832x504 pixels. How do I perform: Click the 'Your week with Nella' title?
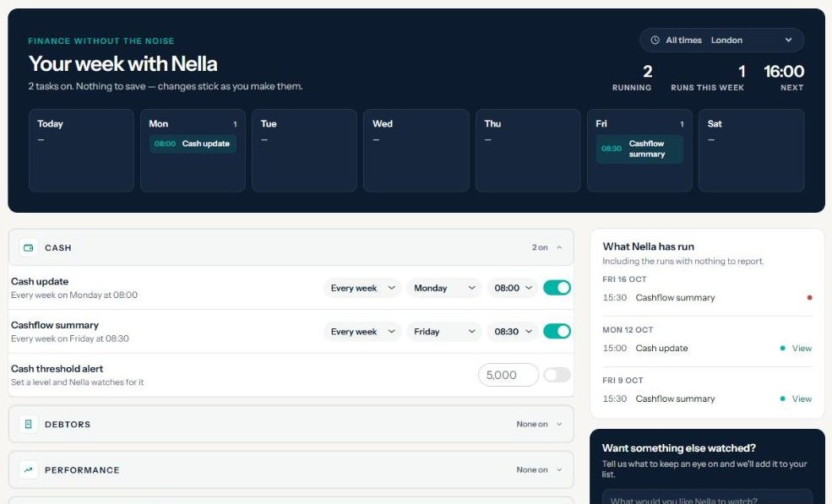coord(122,63)
